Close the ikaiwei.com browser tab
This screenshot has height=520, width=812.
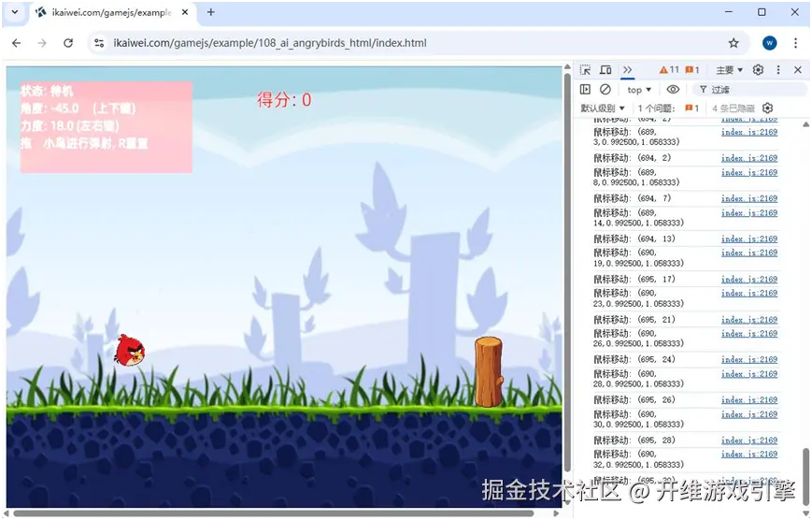click(184, 12)
